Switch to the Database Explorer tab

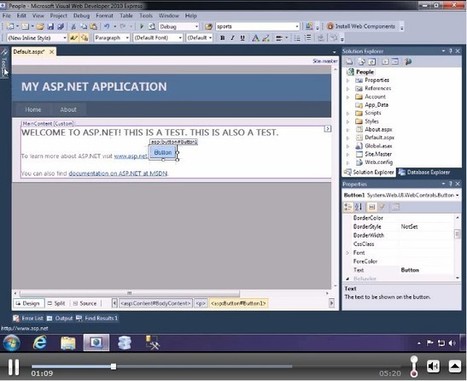424,172
